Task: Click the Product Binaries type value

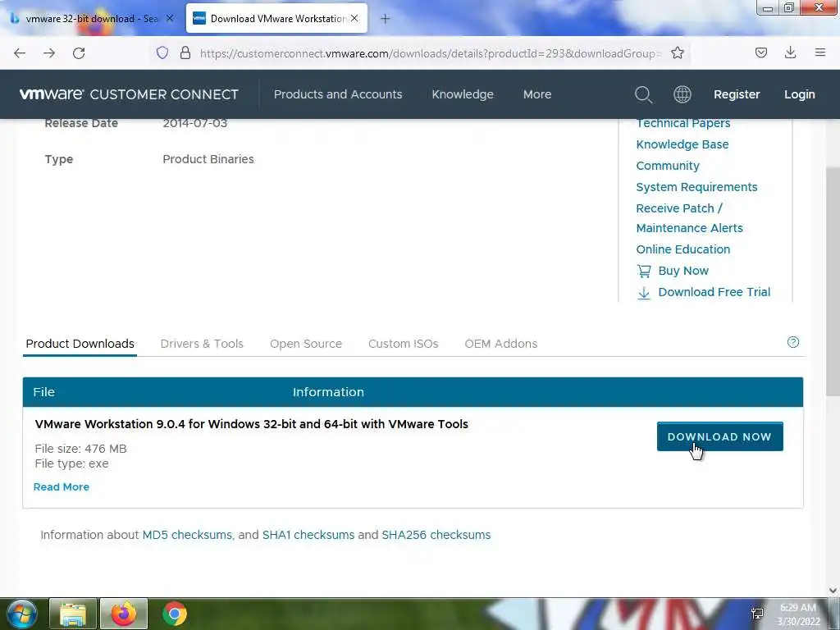Action: 208,160
